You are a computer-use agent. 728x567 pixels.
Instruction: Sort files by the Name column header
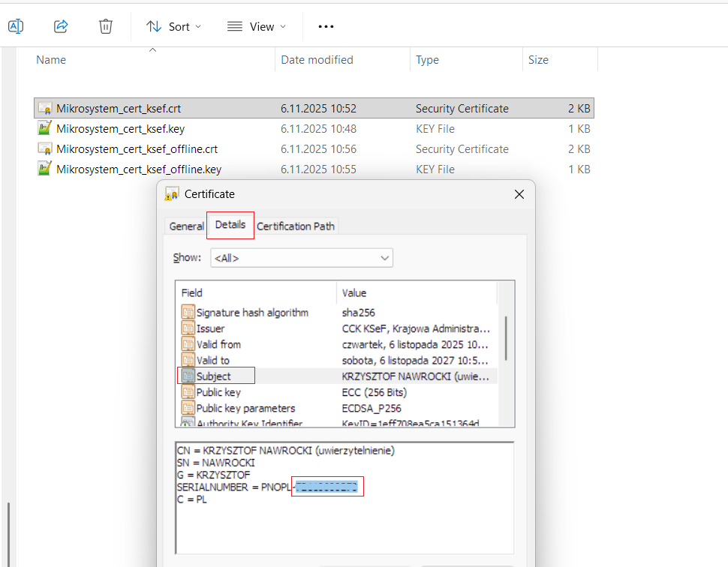(x=51, y=60)
